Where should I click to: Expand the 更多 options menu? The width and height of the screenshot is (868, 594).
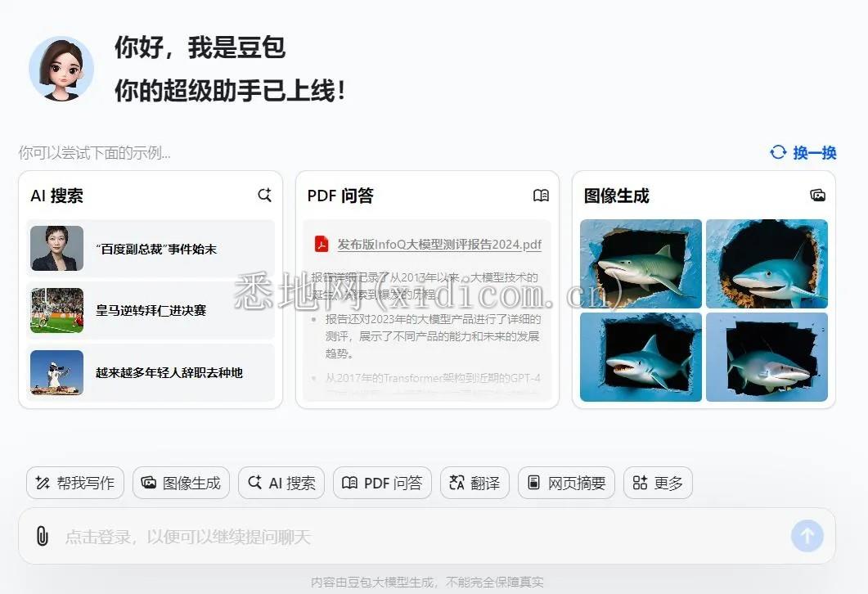click(x=658, y=483)
